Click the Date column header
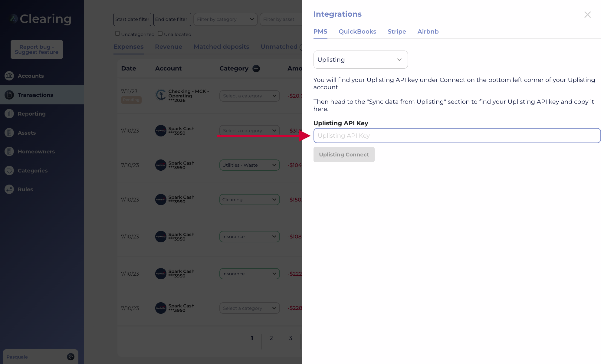 129,69
